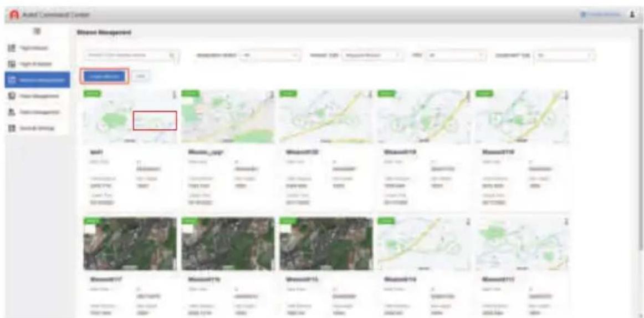This screenshot has height=318, width=644.
Task: Focus the mission name search field
Action: pyautogui.click(x=131, y=55)
